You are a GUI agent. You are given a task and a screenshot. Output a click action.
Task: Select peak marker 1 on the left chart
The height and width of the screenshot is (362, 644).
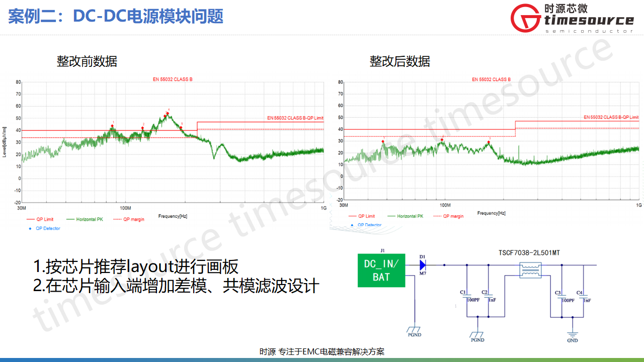(x=113, y=126)
